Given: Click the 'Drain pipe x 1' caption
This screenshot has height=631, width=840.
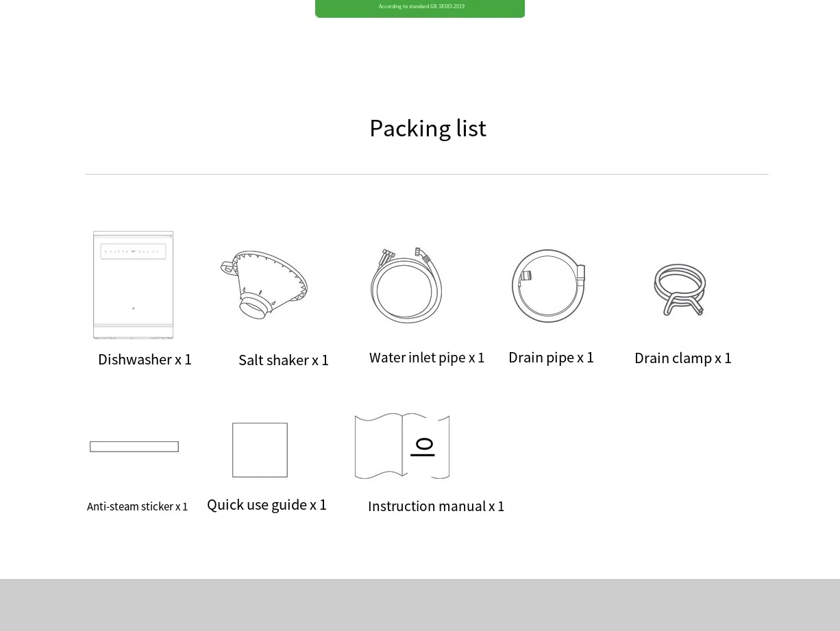Looking at the screenshot, I should tap(551, 358).
